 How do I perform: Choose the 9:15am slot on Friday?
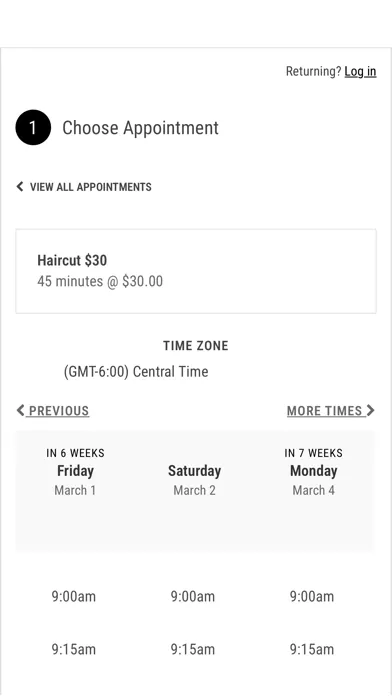pyautogui.click(x=74, y=649)
